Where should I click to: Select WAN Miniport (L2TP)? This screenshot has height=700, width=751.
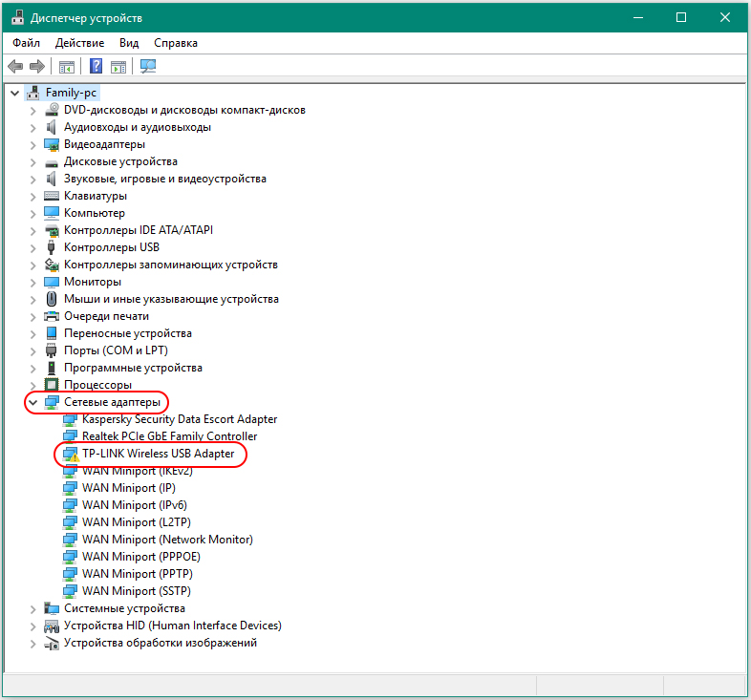[x=137, y=522]
